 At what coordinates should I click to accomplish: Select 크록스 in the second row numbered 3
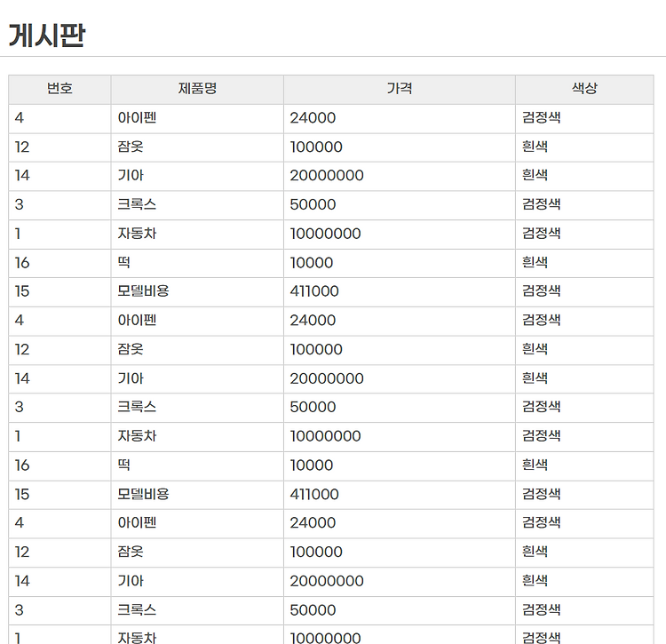pyautogui.click(x=137, y=407)
